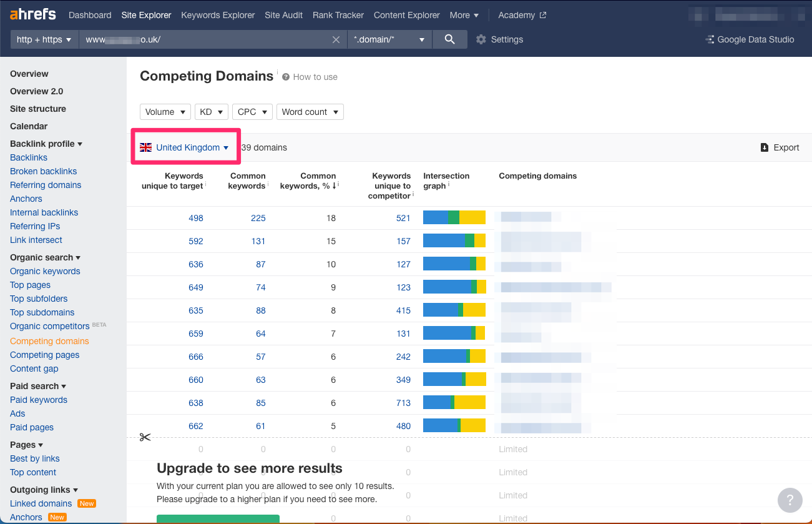Collapse the Organic search sidebar section

click(x=46, y=257)
